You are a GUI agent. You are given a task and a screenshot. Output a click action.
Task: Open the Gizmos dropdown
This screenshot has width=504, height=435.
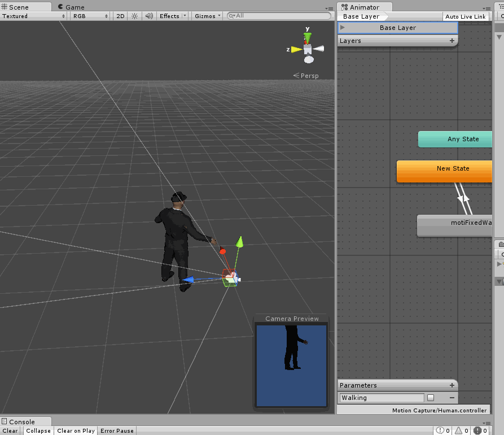pos(207,16)
